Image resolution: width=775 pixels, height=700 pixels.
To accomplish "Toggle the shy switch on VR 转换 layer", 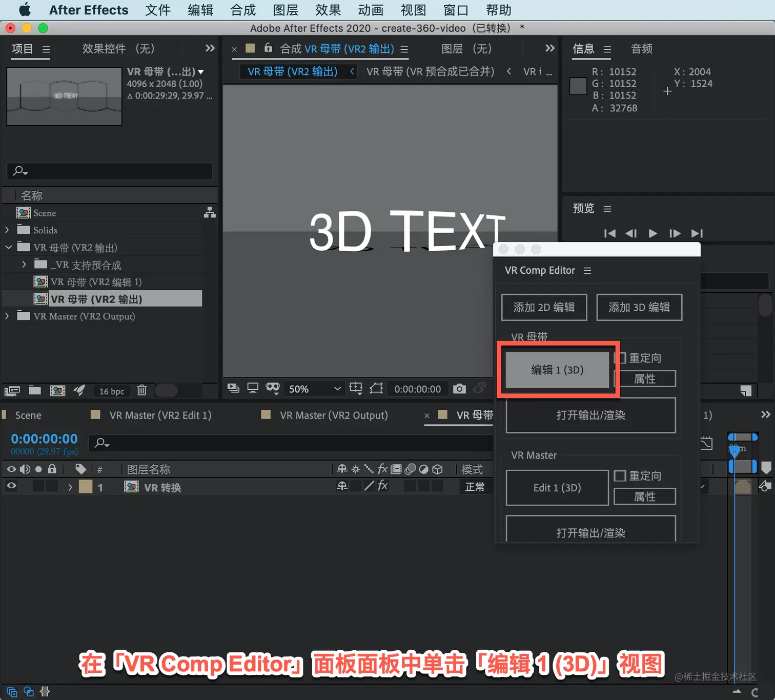I will coord(342,486).
